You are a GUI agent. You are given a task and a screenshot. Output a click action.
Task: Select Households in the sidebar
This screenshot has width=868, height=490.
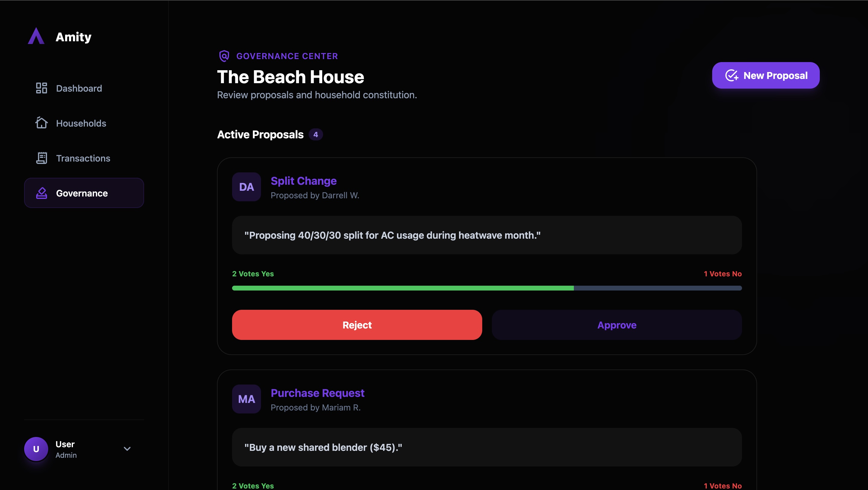tap(81, 123)
